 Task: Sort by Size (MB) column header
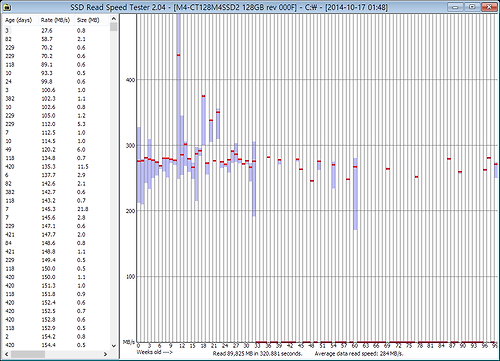point(88,20)
